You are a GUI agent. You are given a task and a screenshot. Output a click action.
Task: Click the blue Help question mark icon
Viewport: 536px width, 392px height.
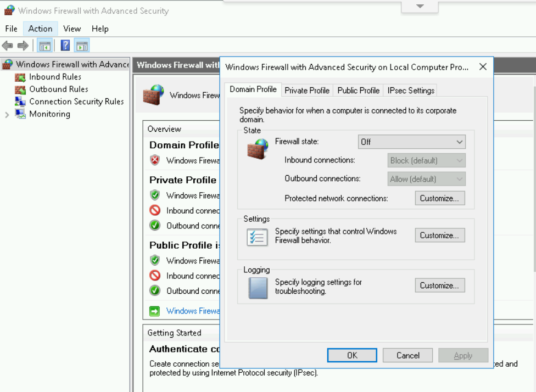coord(65,46)
